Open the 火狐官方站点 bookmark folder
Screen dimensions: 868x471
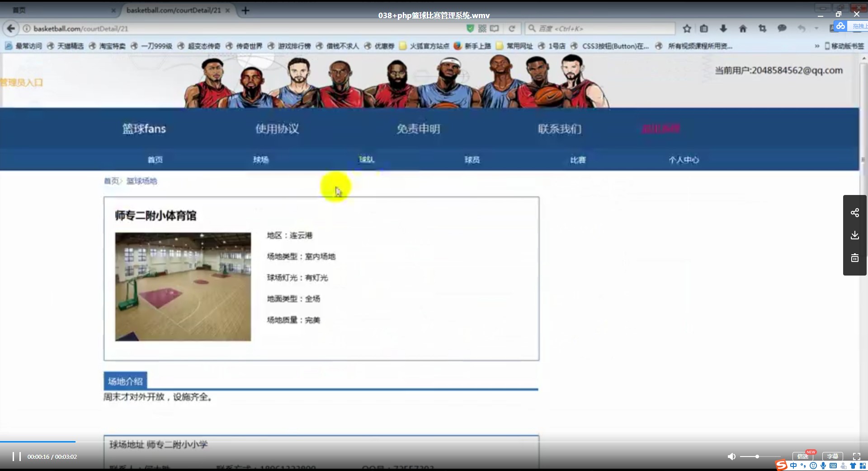pyautogui.click(x=424, y=46)
